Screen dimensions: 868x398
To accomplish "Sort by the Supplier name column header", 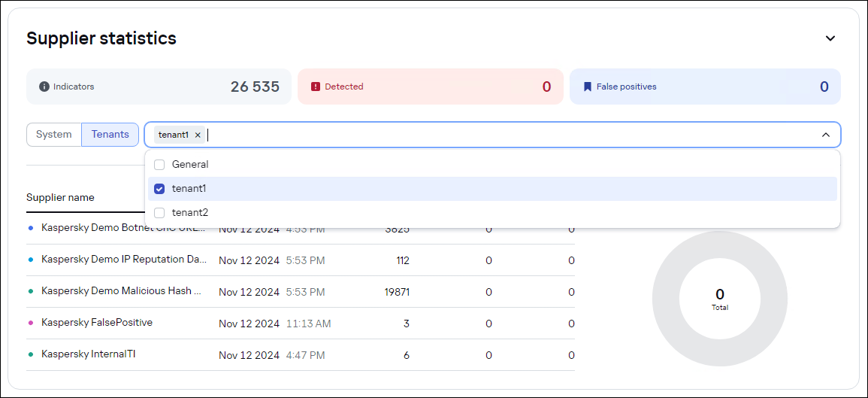I will 60,197.
